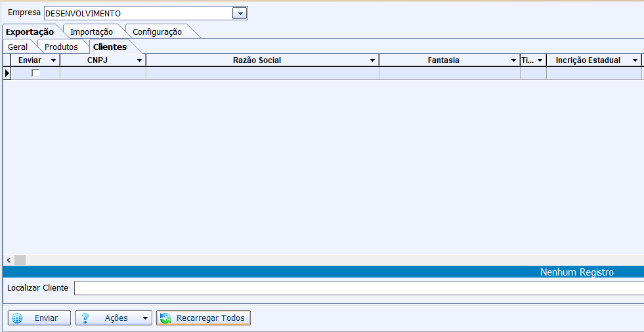Open the CNPJ column filter arrow
Screen dimensions: 644x332
point(139,60)
